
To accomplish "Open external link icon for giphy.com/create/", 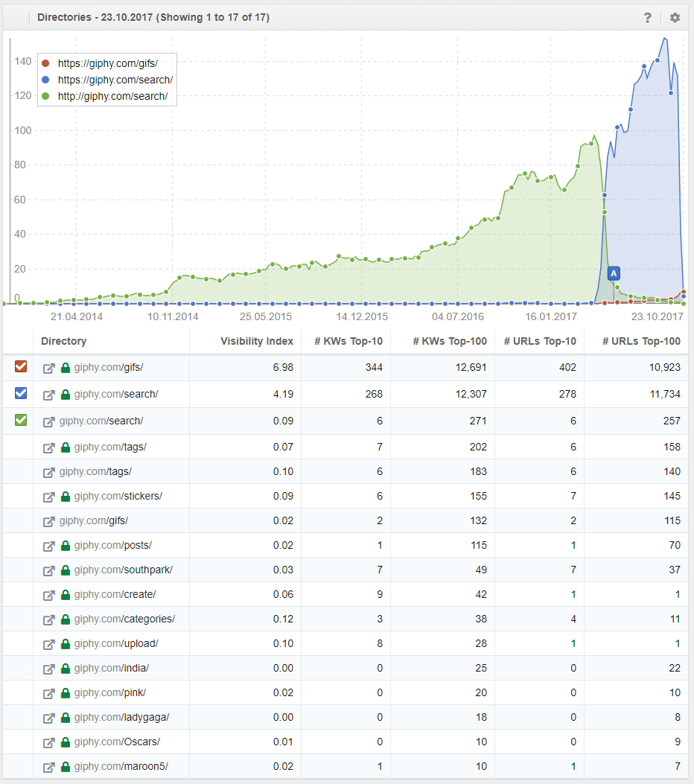I will (x=49, y=594).
